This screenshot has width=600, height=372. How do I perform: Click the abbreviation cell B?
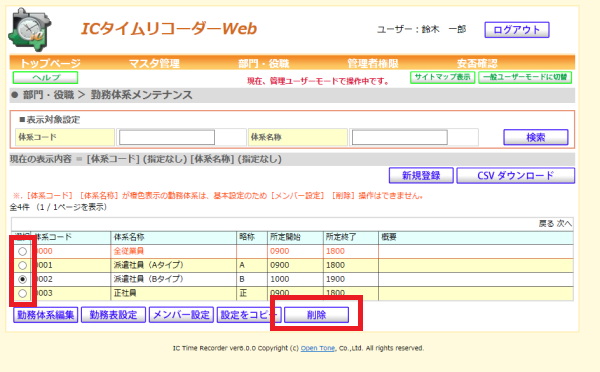pyautogui.click(x=252, y=279)
